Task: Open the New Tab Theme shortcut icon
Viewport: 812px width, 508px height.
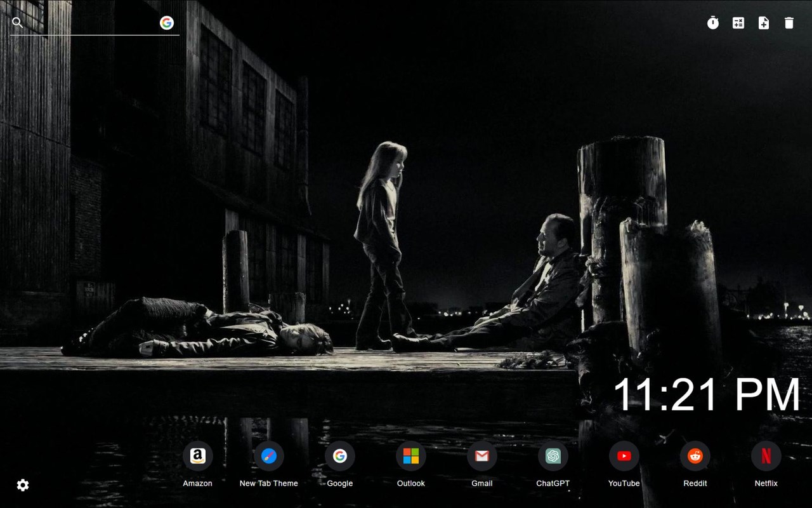Action: pos(269,456)
